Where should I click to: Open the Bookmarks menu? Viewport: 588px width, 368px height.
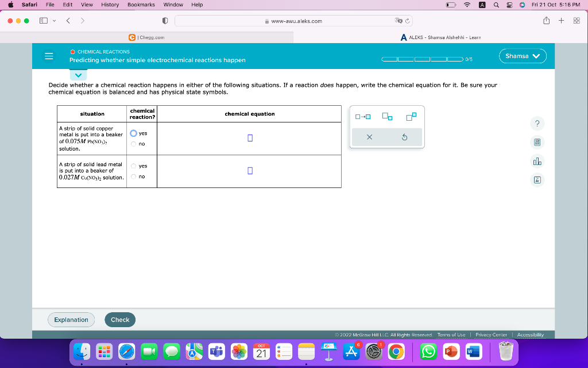pyautogui.click(x=141, y=5)
